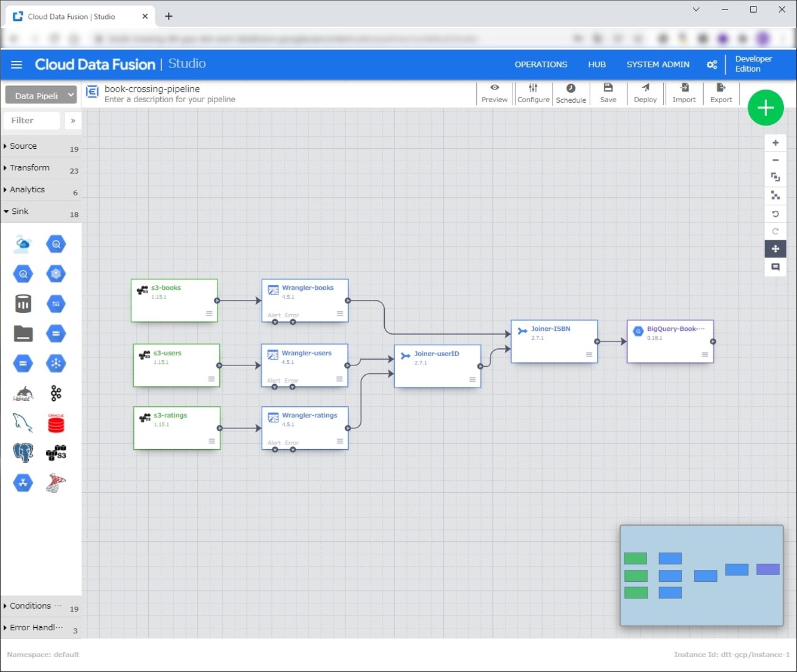Click the green add entity plus button

(x=765, y=108)
